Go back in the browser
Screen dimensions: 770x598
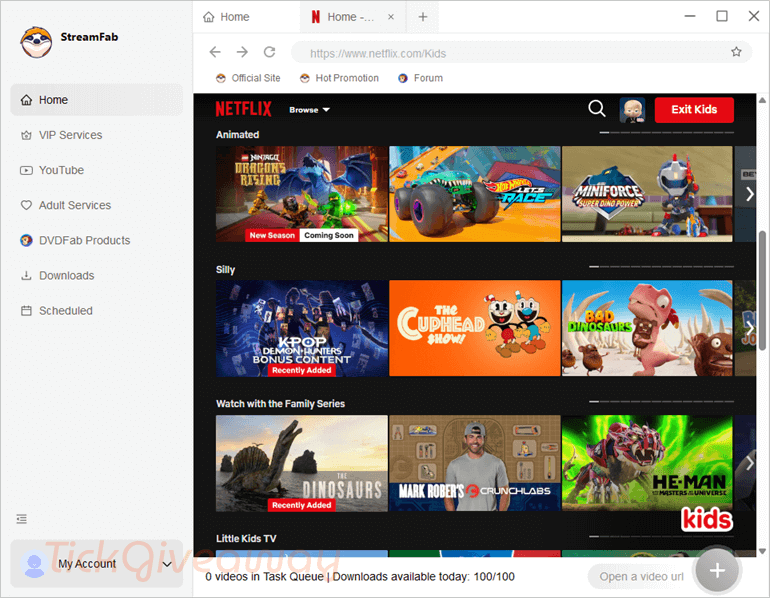point(215,52)
